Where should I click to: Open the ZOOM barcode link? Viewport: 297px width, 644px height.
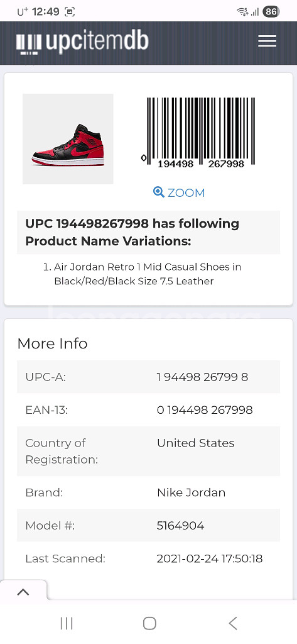tap(179, 192)
